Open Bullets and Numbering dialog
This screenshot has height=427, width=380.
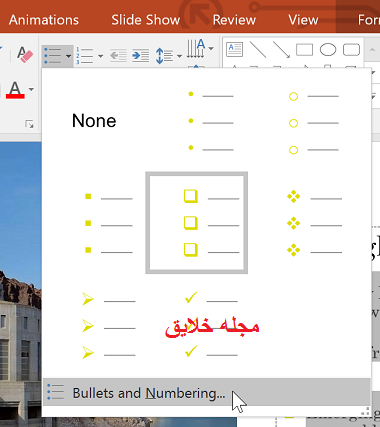pos(206,392)
